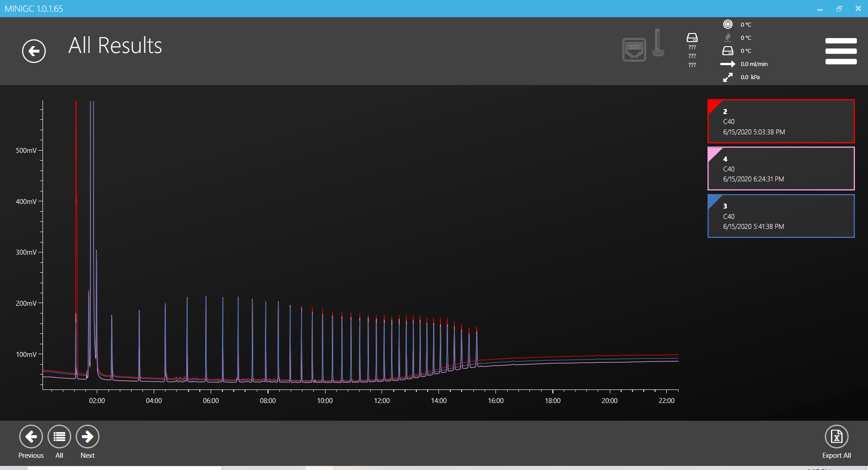Select run 3 C40 result card

781,216
